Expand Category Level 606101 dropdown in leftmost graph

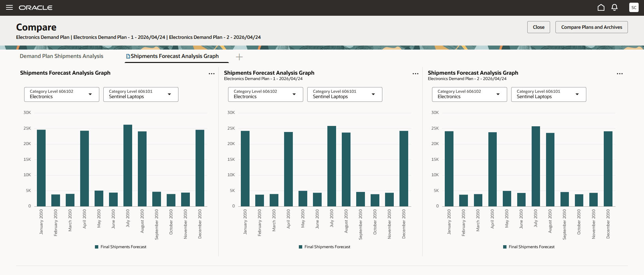[x=141, y=94]
